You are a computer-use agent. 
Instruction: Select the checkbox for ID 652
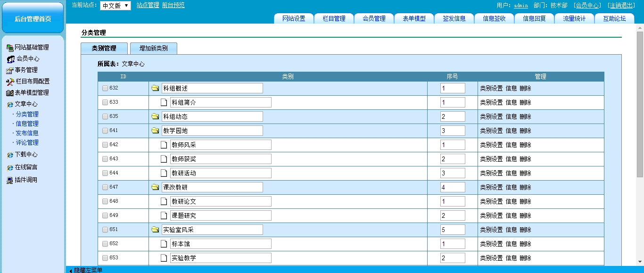coord(105,244)
